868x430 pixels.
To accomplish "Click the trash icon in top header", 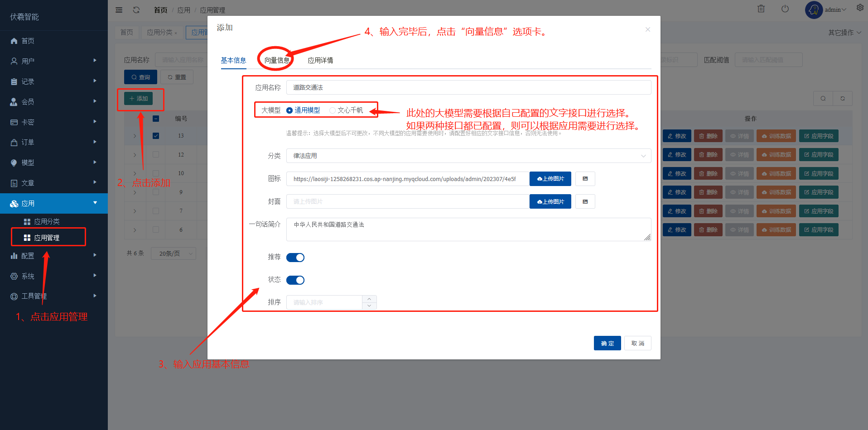I will point(761,9).
